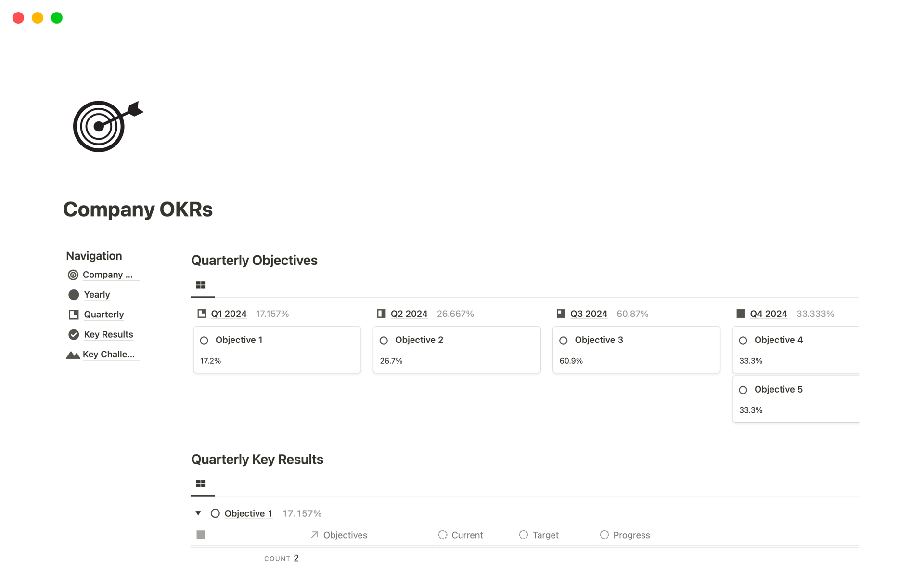Click the status circle on Objective 1 card
Screen dimensions: 924x578
click(204, 341)
